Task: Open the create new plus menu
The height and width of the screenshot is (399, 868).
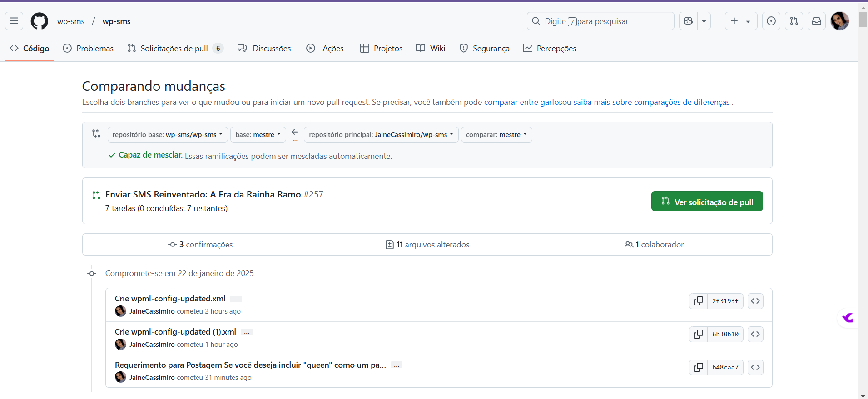Action: [x=741, y=21]
